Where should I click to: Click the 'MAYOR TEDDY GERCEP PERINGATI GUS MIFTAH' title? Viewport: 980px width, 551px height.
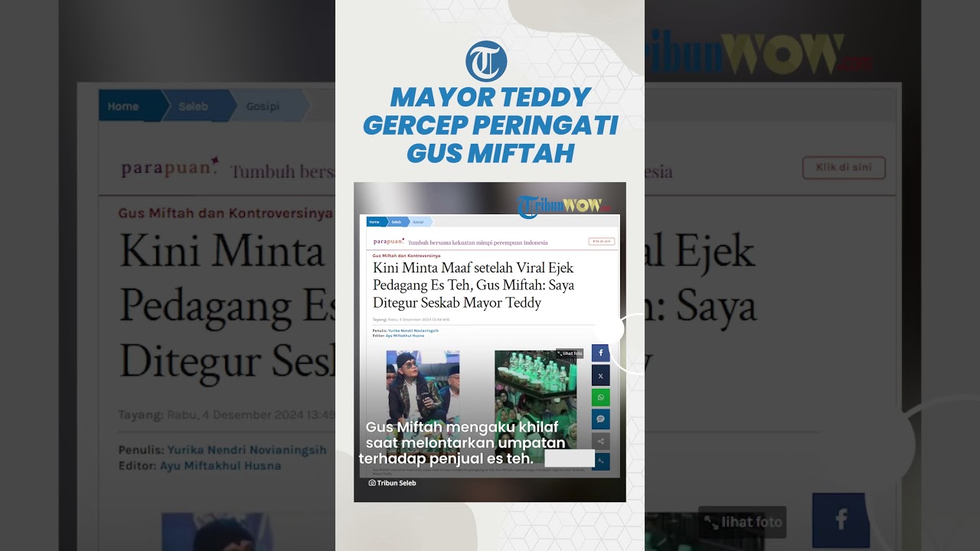490,125
